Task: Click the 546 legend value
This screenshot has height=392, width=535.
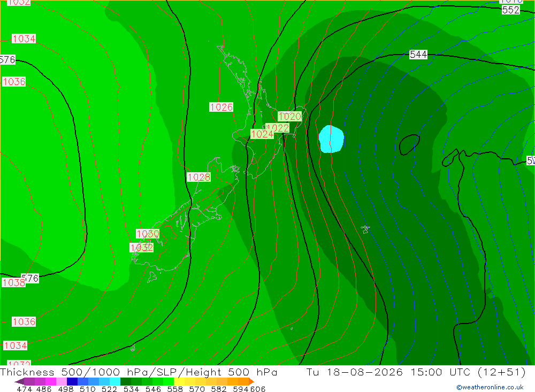Action: click(153, 389)
